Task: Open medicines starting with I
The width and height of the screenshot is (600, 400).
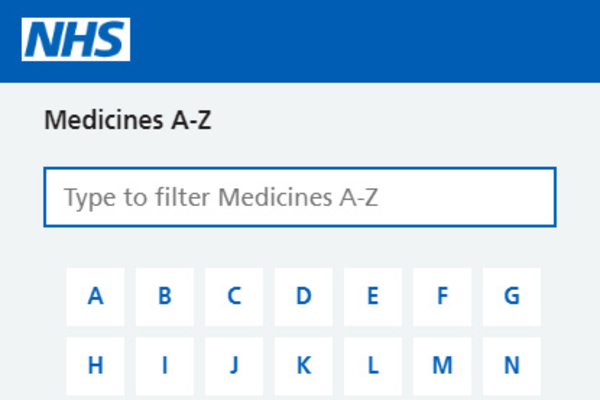Action: [164, 366]
